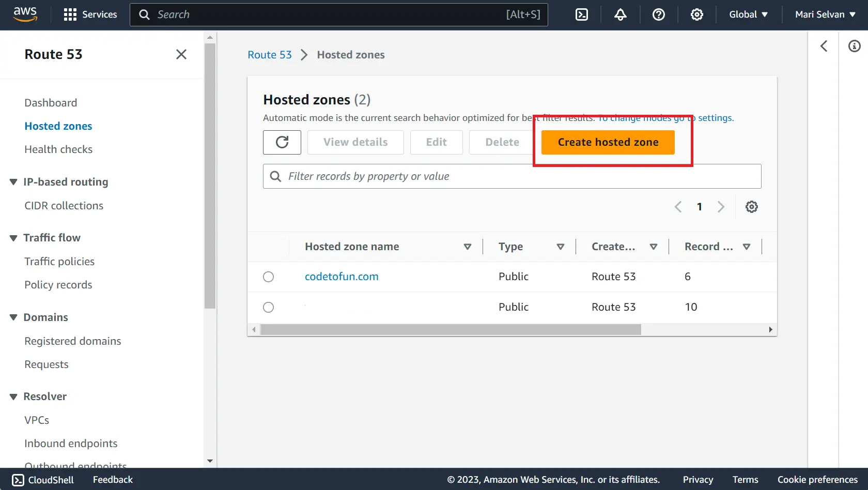868x490 pixels.
Task: Open the Mari Selvan account menu
Action: point(825,14)
